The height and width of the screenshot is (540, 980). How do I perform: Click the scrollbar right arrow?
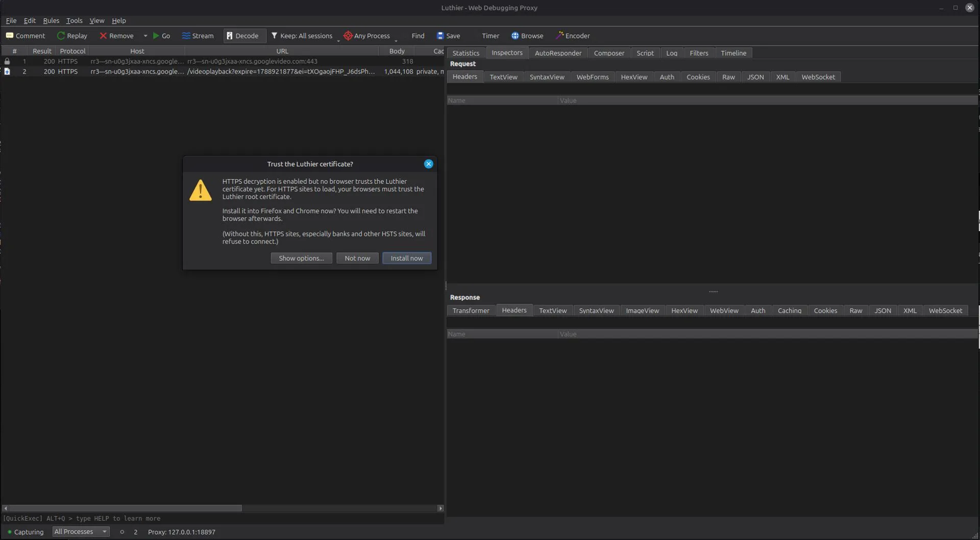[440, 508]
